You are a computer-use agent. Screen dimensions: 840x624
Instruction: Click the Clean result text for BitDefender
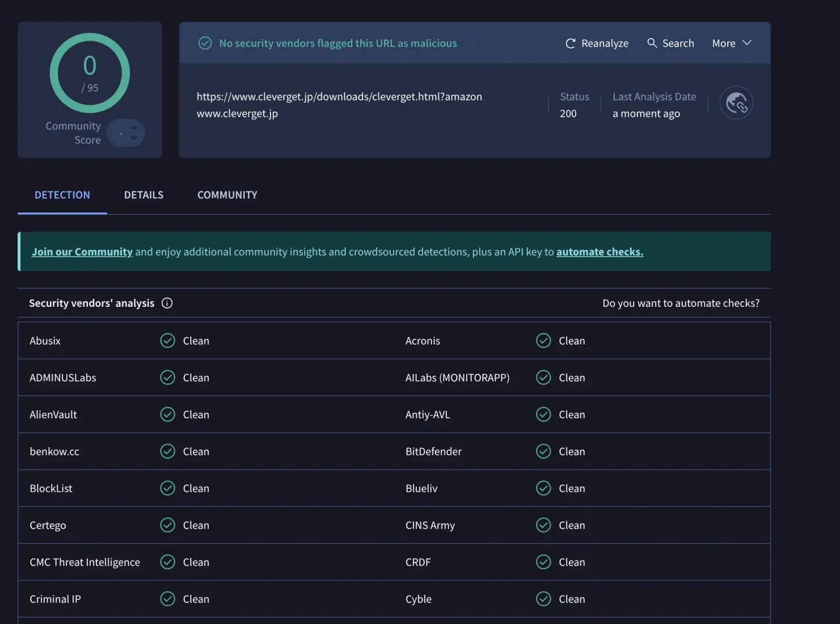[x=572, y=452]
